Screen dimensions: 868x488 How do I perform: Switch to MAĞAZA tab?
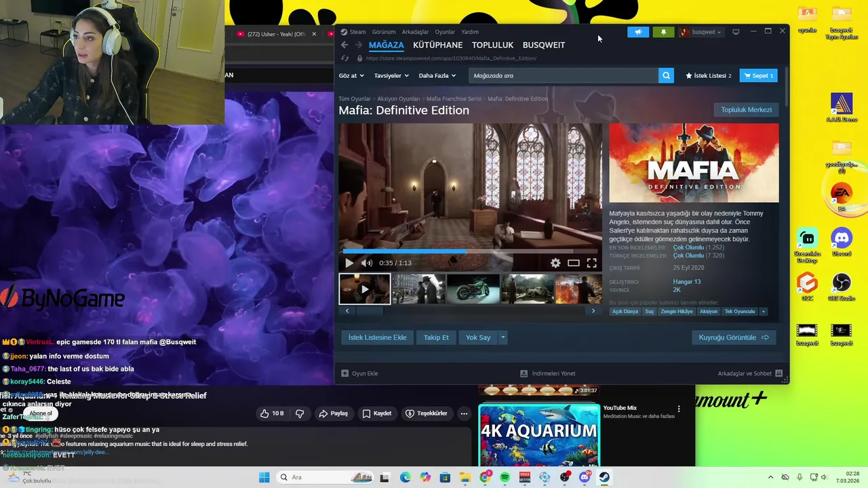click(386, 45)
